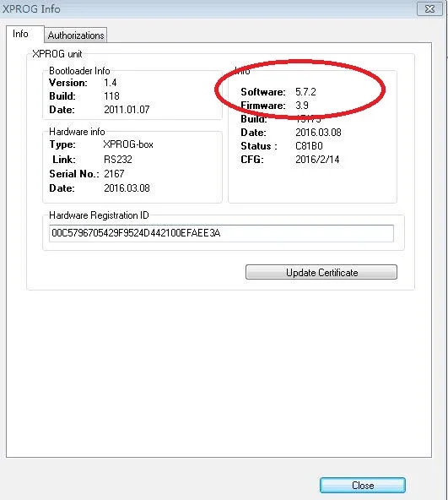Click hardware info date 2016.03.08

click(x=127, y=187)
